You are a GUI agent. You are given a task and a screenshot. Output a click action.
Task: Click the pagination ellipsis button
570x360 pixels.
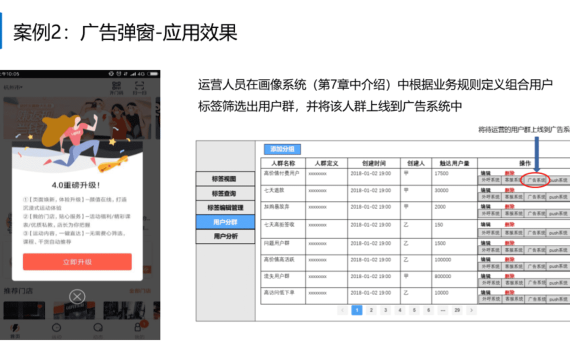pyautogui.click(x=442, y=310)
